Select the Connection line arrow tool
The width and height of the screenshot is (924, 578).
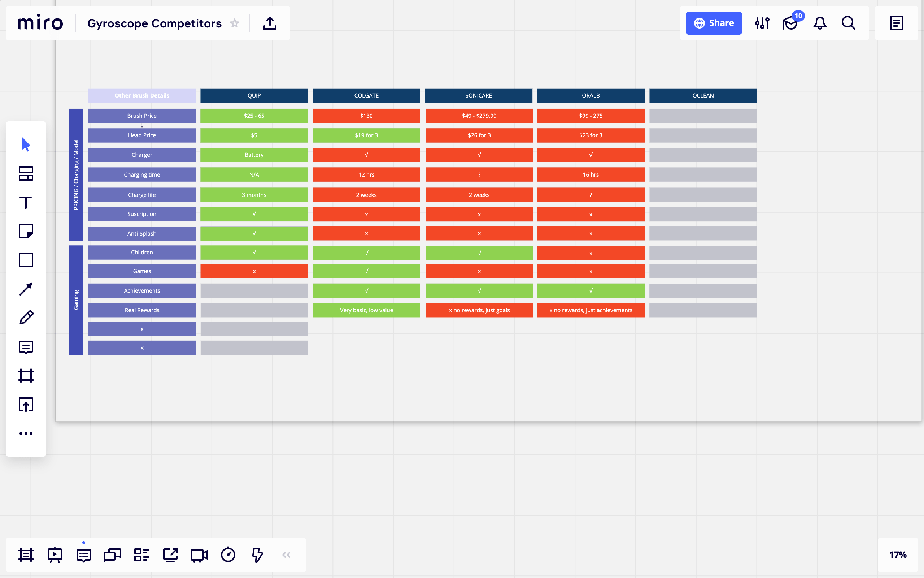pos(26,289)
